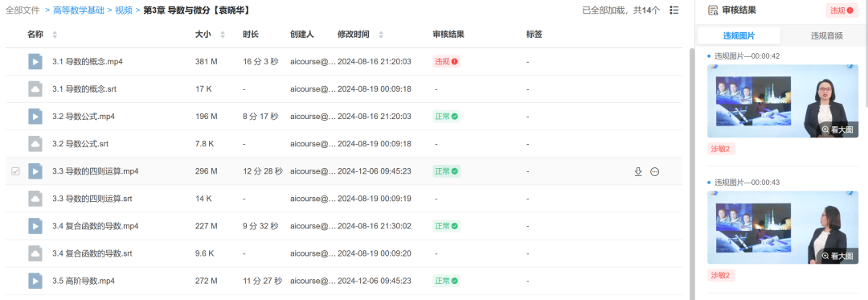
Task: Click video icon of 3.5 高阶导数.mp4
Action: click(x=35, y=281)
